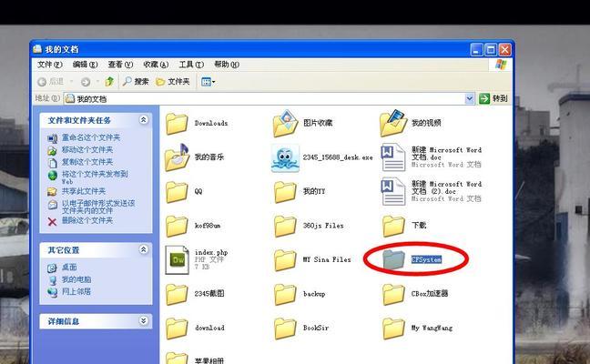Select the 2345_15688_desk.exe octopus icon
Screen dimensions: 590x364
pos(285,158)
